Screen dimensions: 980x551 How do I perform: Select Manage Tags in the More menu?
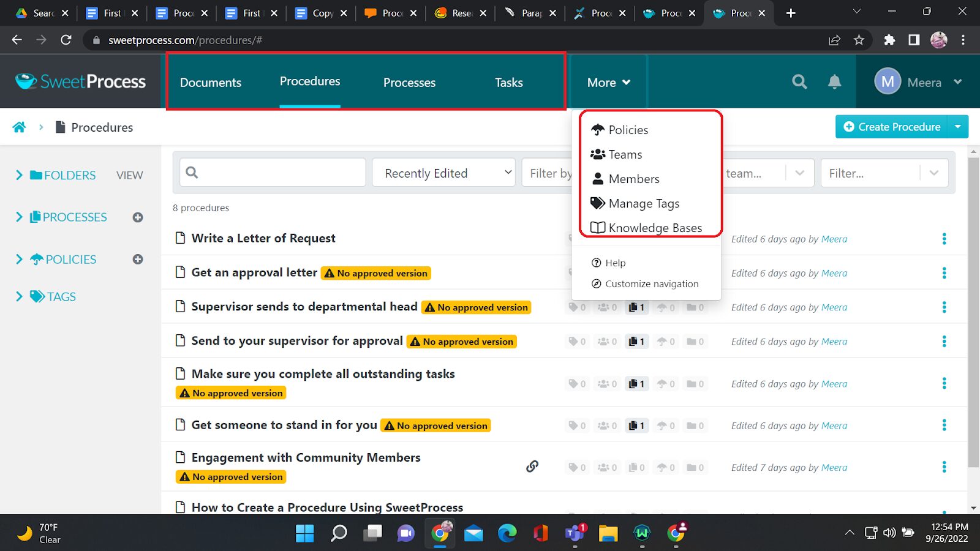tap(635, 203)
